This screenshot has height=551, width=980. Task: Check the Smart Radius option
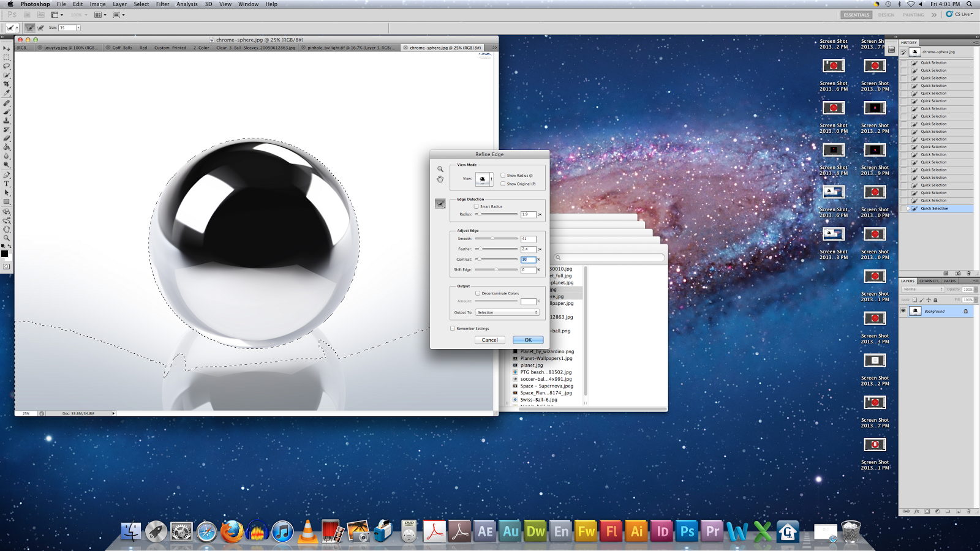point(477,206)
